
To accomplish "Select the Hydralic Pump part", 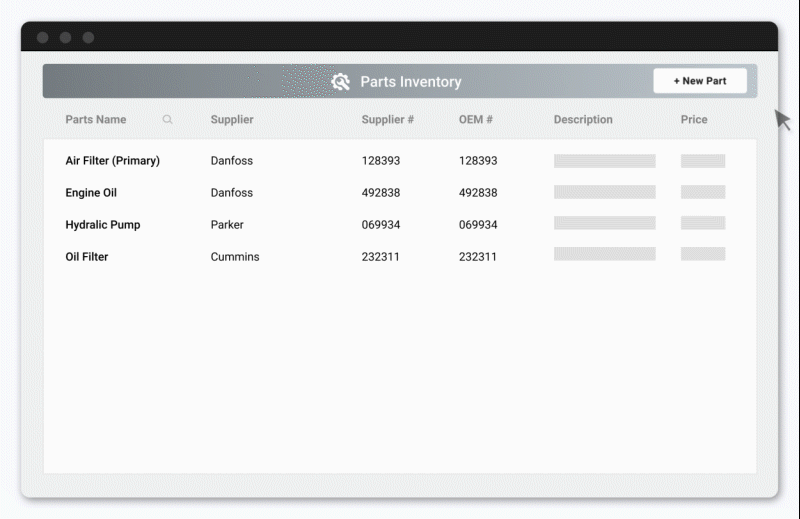I will 103,225.
